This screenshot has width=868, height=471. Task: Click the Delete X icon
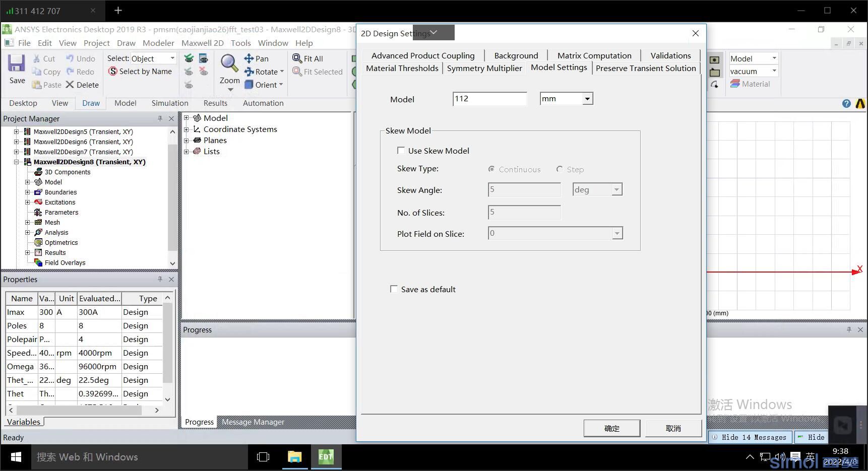pos(70,85)
